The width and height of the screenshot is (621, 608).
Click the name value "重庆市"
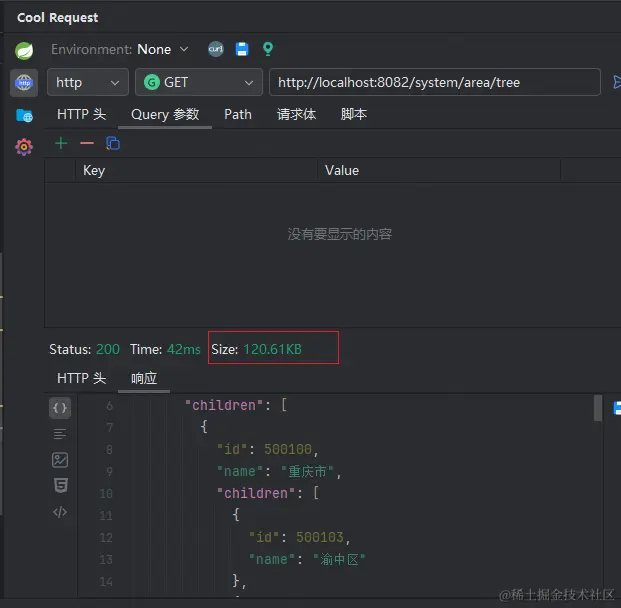coord(307,471)
